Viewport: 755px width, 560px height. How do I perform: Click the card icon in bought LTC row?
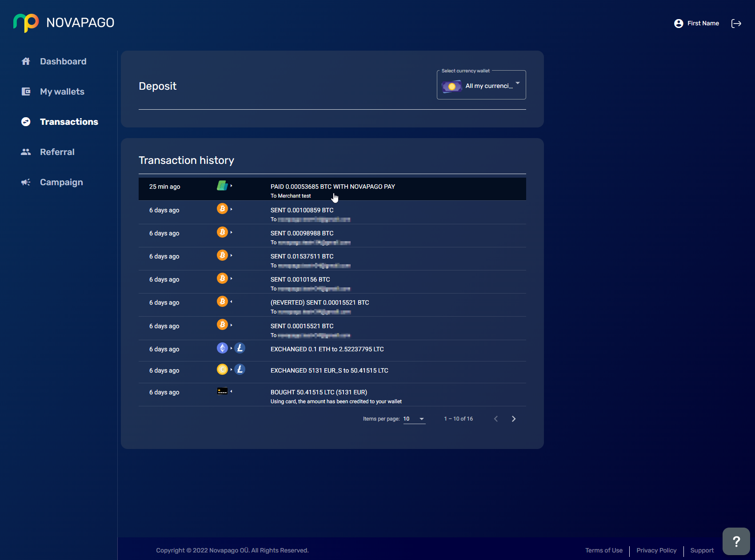pyautogui.click(x=222, y=391)
